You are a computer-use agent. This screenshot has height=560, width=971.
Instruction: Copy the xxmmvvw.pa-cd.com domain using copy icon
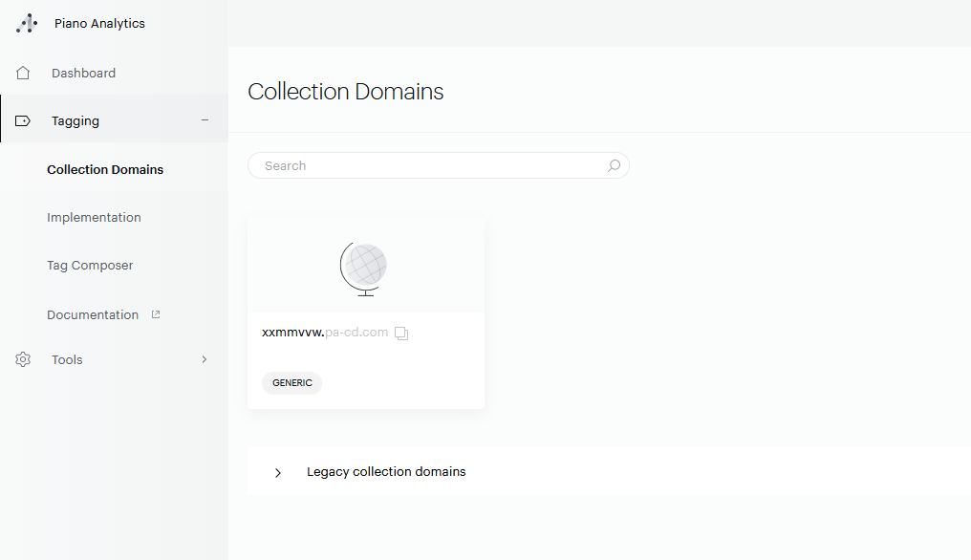[x=401, y=334]
